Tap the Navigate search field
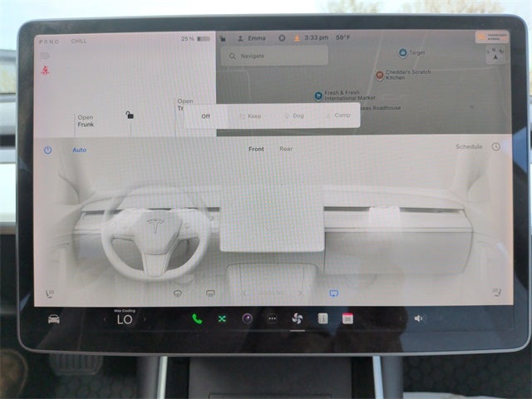532x399 pixels. click(274, 56)
